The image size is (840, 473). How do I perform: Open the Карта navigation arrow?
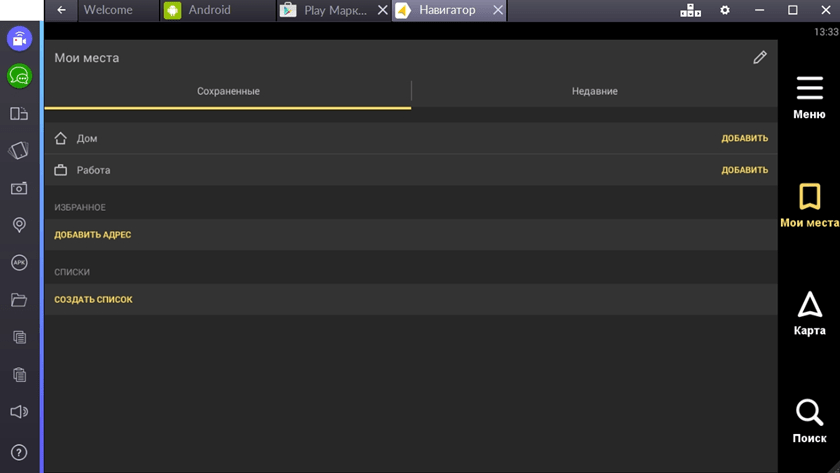tap(809, 304)
